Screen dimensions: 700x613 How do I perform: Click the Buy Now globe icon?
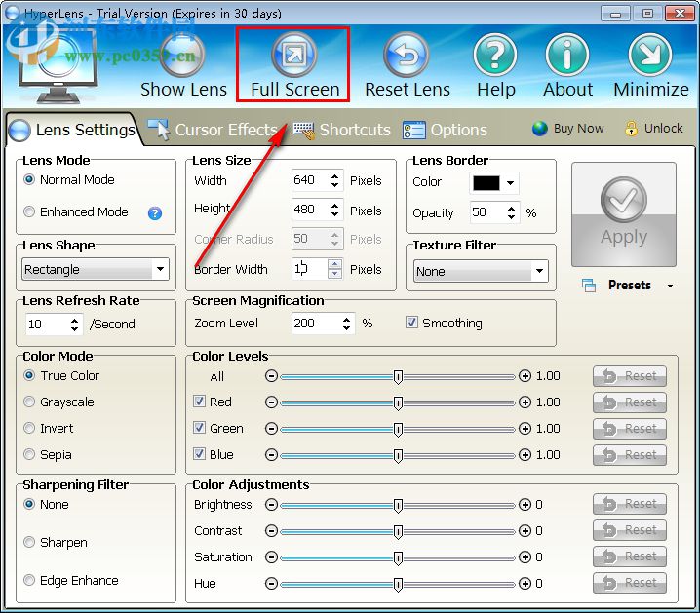click(x=540, y=129)
